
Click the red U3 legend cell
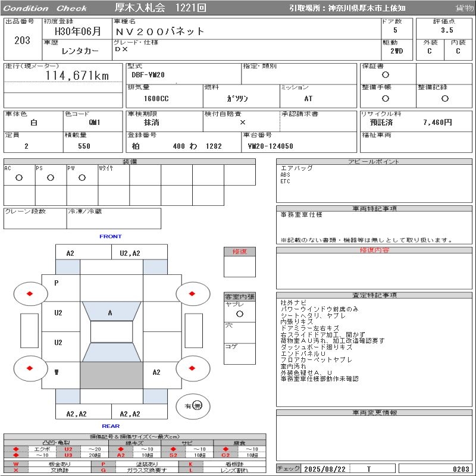click(x=68, y=455)
